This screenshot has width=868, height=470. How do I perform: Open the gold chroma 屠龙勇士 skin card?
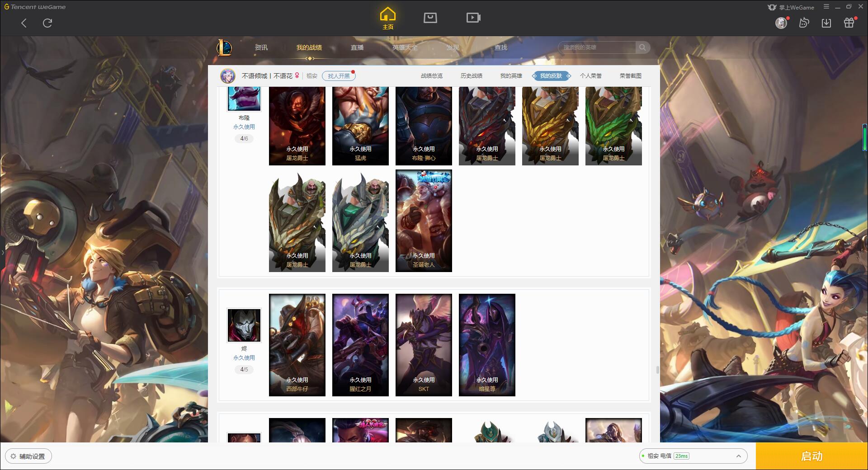pos(550,126)
